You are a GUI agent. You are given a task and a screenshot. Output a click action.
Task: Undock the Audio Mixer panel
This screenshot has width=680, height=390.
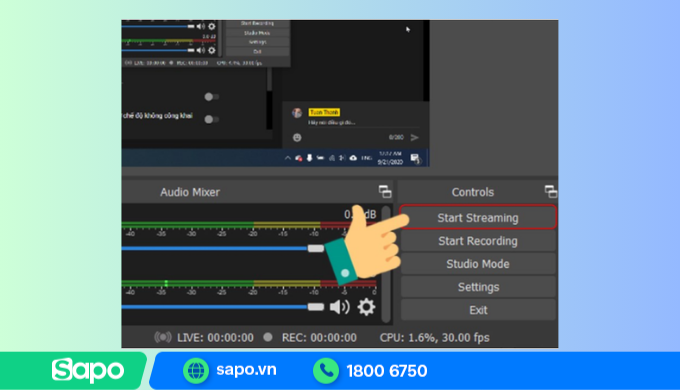(x=385, y=191)
